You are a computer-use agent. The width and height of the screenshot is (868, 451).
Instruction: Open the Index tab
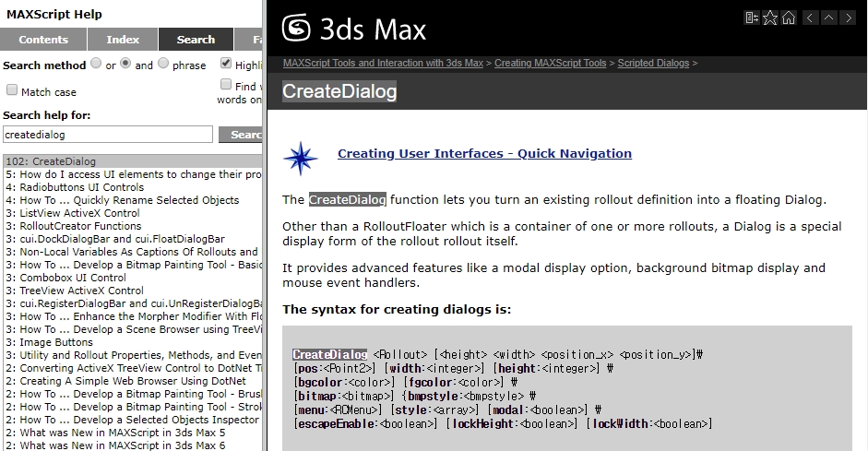[x=123, y=40]
